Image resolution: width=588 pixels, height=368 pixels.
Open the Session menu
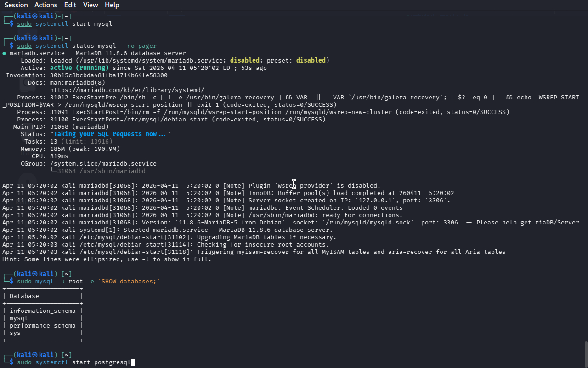pyautogui.click(x=16, y=5)
